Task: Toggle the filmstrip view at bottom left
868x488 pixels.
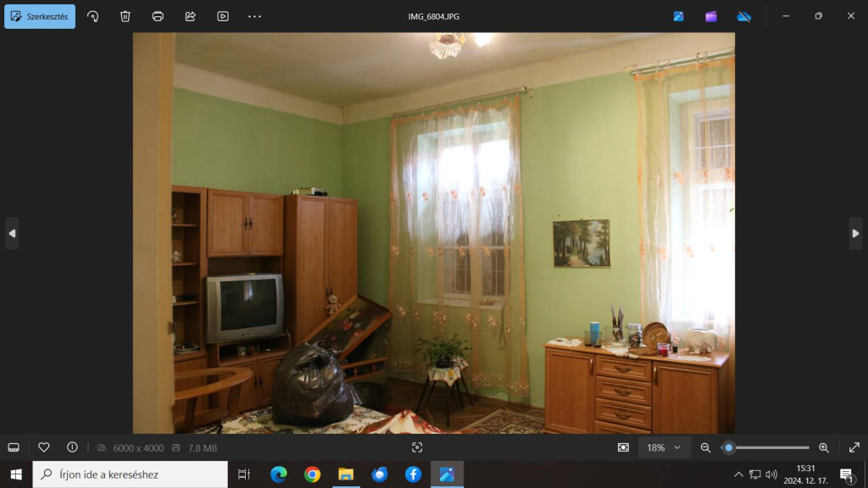Action: [14, 447]
